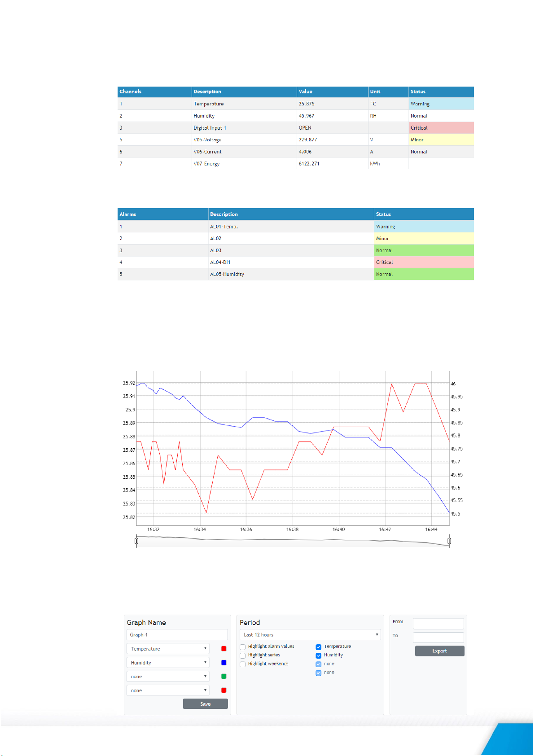
Task: Uncheck the Humidity series checkbox
Action: 319,655
